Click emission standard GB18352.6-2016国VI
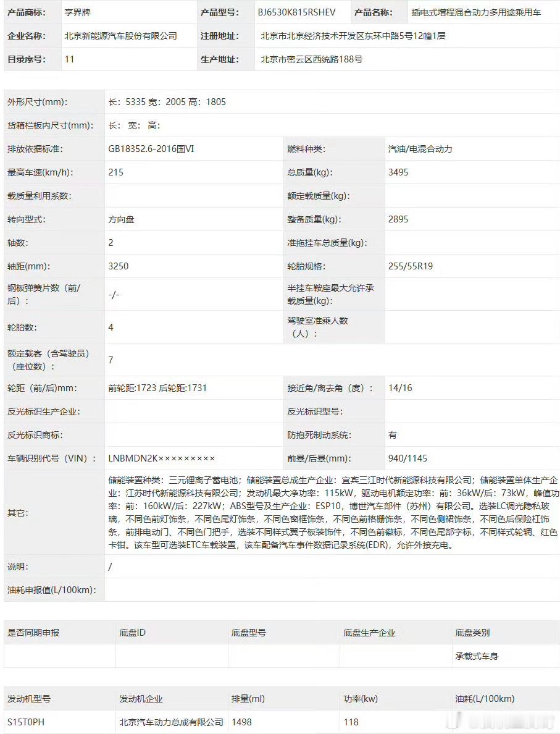Viewport: 560px width, 734px height. point(151,149)
